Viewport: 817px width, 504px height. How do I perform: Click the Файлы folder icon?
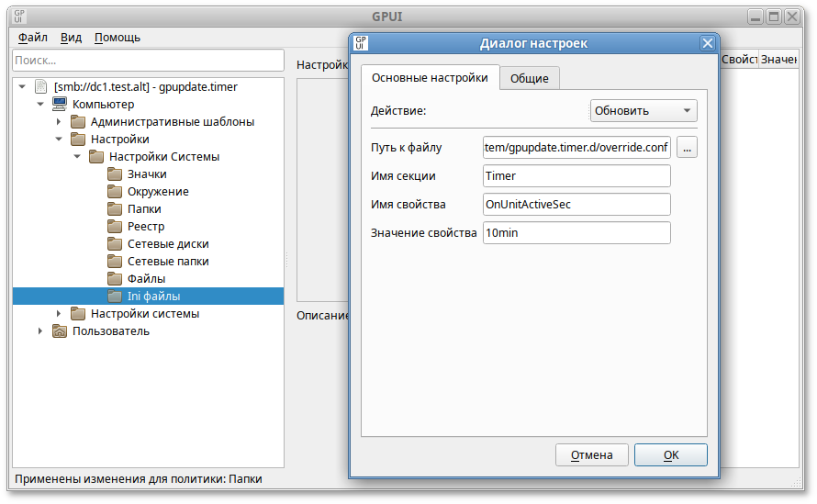pyautogui.click(x=114, y=279)
